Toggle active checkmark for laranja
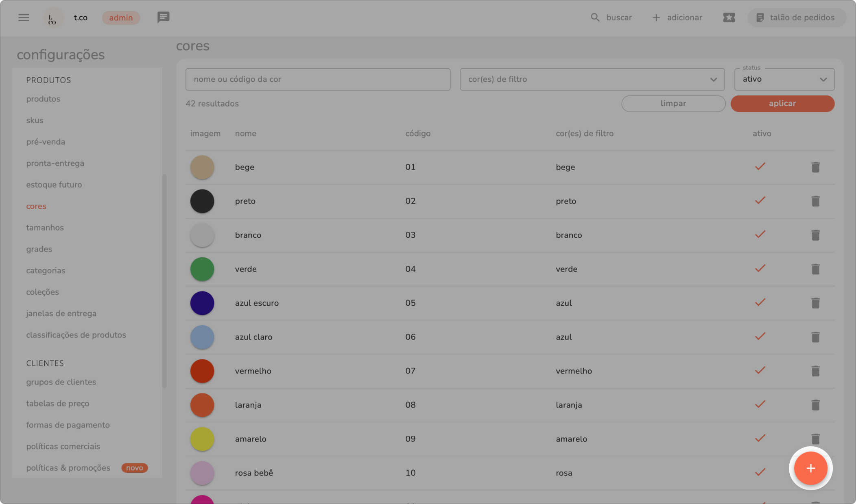This screenshot has height=504, width=856. coord(760,404)
